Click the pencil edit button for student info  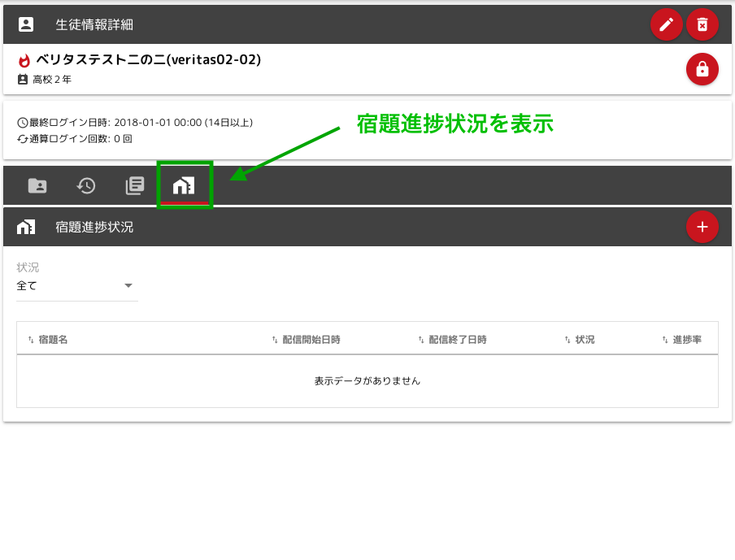[x=666, y=24]
